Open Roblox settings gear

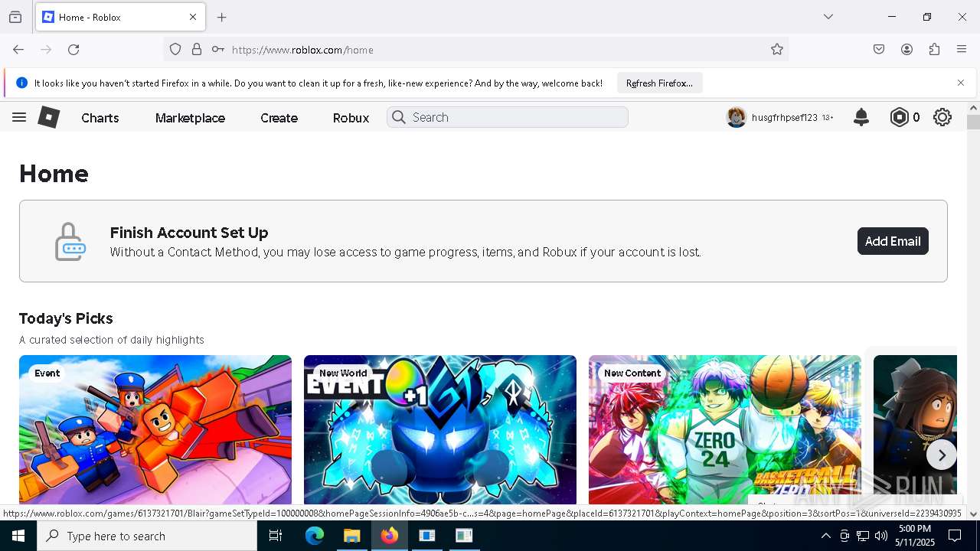(x=942, y=117)
